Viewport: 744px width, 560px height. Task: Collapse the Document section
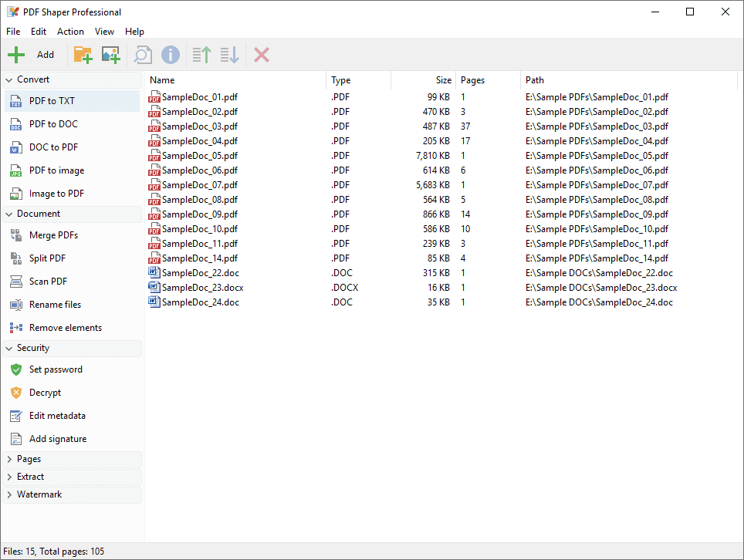point(8,214)
